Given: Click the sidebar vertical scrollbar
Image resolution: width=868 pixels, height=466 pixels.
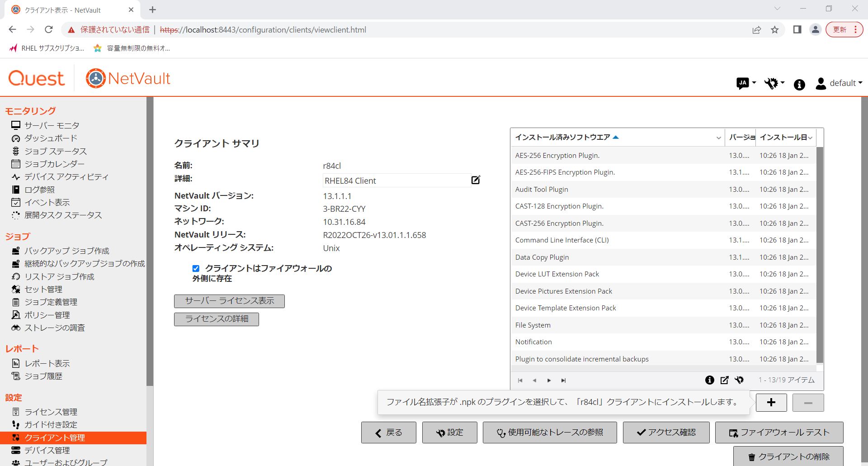Looking at the screenshot, I should click(x=150, y=242).
